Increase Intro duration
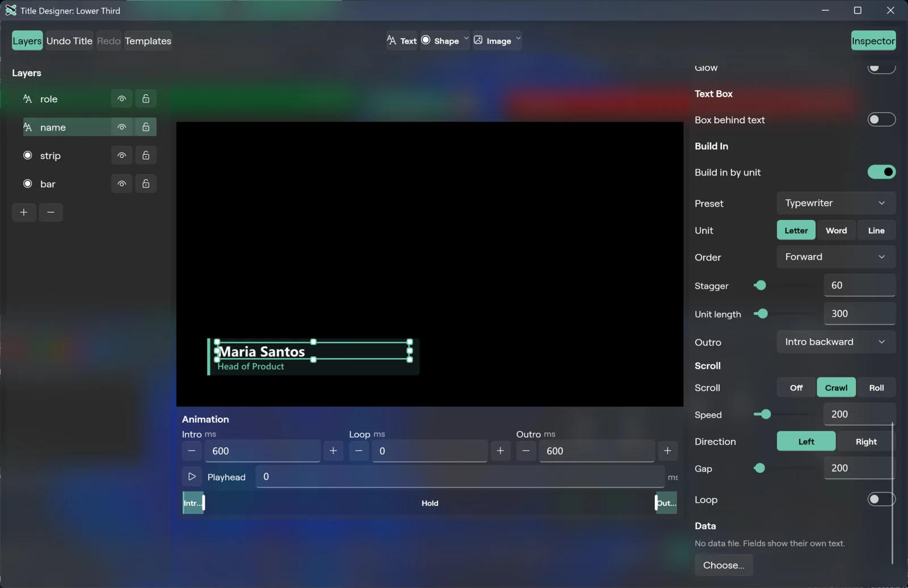 [x=333, y=451]
